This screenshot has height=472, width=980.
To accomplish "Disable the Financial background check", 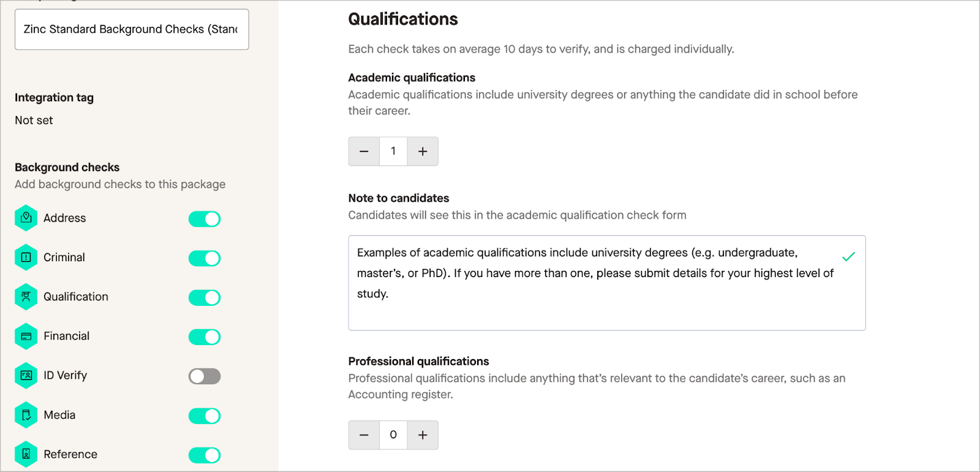I will pos(204,337).
